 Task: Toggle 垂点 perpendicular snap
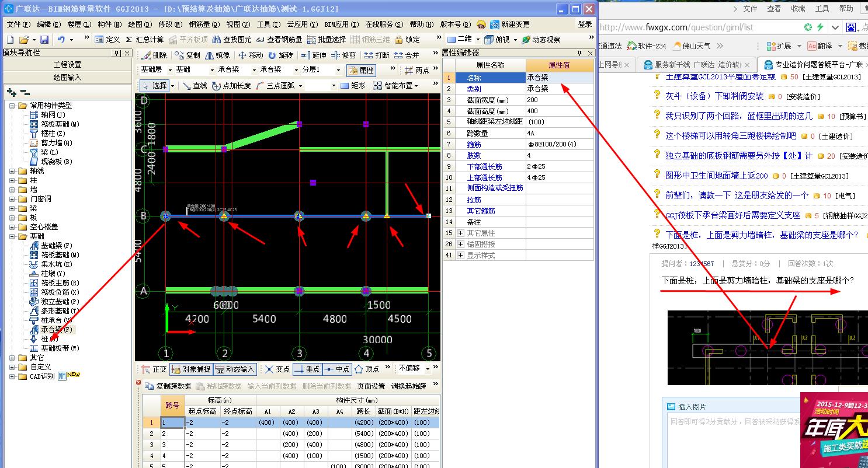pyautogui.click(x=307, y=369)
